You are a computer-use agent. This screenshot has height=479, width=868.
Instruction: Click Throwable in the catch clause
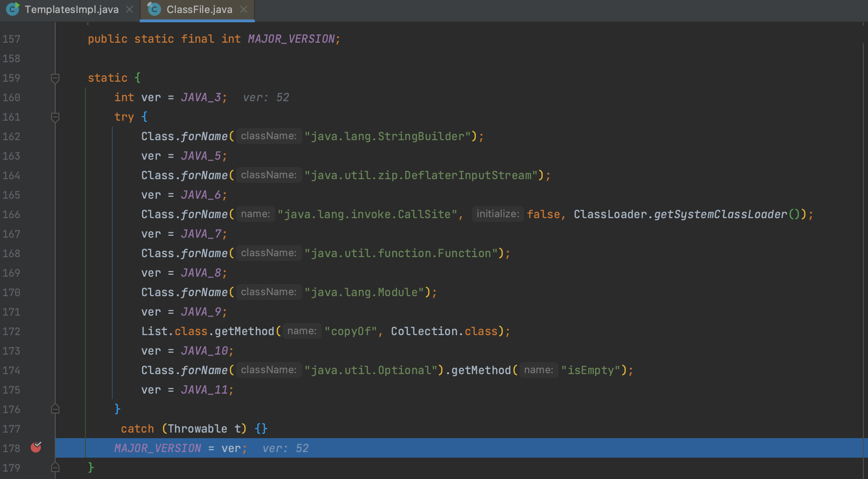[197, 429]
